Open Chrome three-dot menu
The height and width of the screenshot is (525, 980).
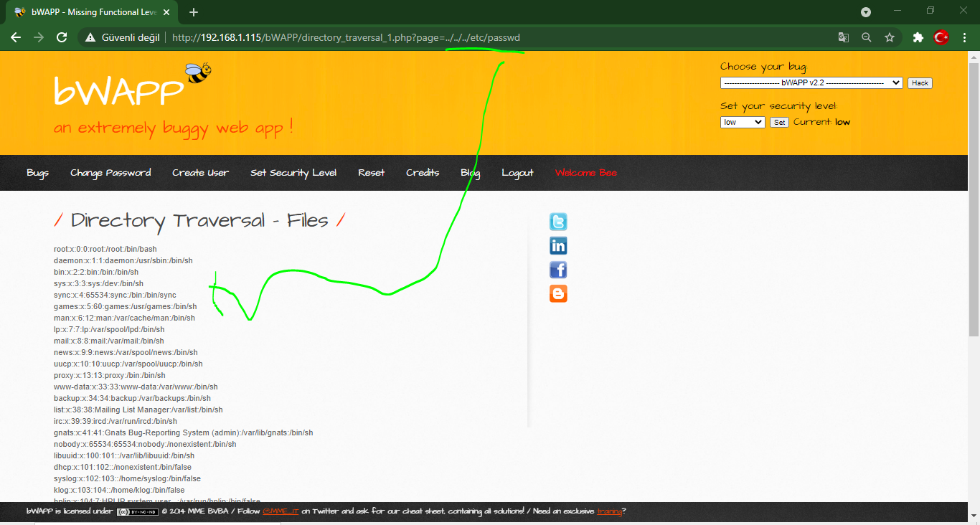tap(964, 37)
